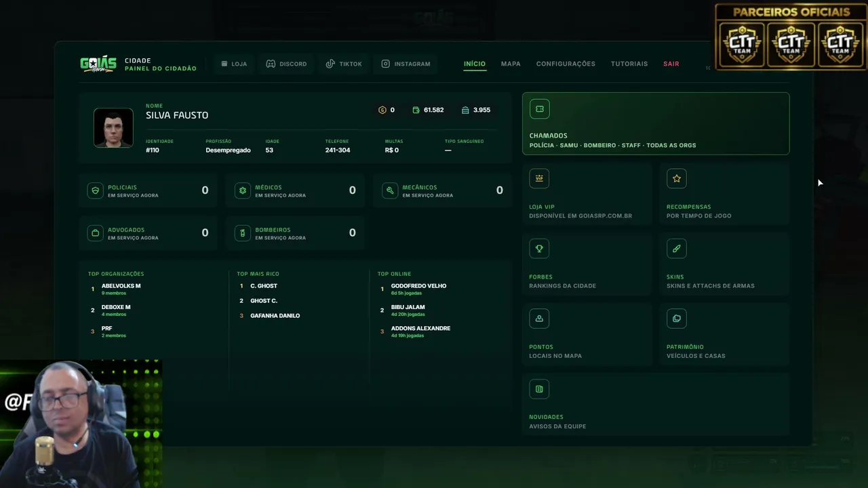Open the Configurações tab
This screenshot has width=868, height=488.
pos(566,64)
